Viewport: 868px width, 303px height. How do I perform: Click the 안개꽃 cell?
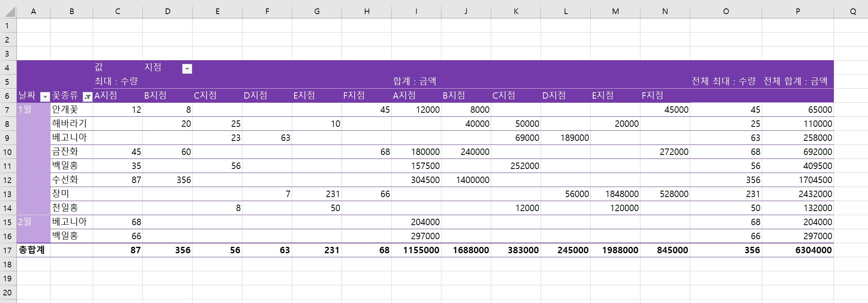(x=72, y=110)
